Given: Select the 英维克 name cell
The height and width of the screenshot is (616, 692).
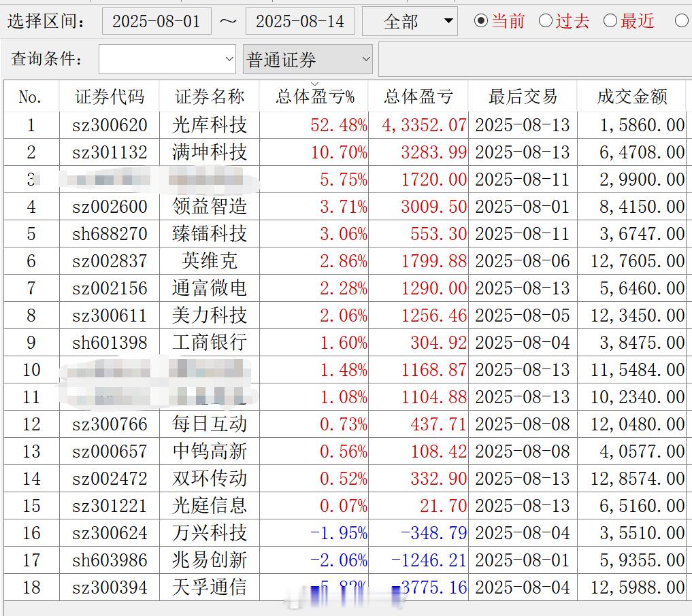Looking at the screenshot, I should click(210, 261).
